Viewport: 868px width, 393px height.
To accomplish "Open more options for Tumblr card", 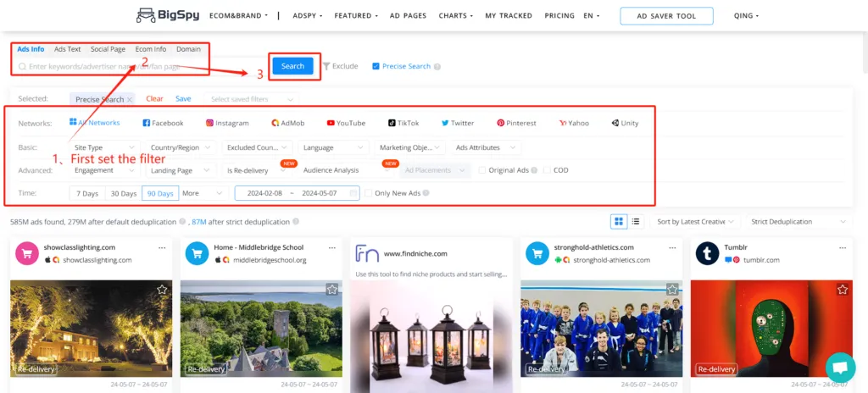I will pos(842,247).
